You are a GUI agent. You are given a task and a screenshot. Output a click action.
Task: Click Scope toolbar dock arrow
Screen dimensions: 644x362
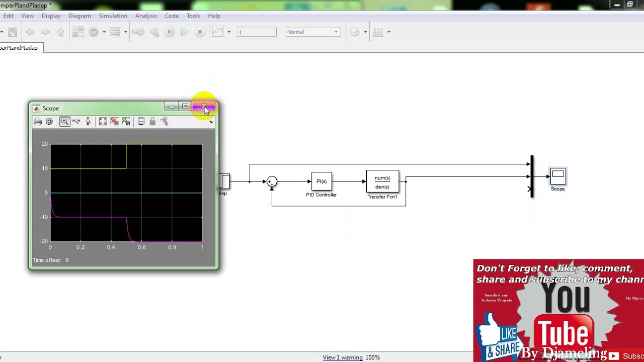[211, 122]
